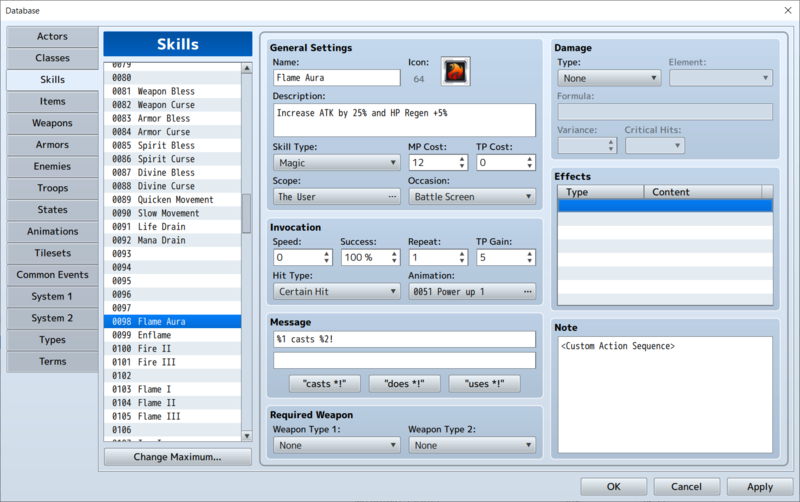Confirm with the OK button
This screenshot has width=800, height=502.
pos(613,487)
